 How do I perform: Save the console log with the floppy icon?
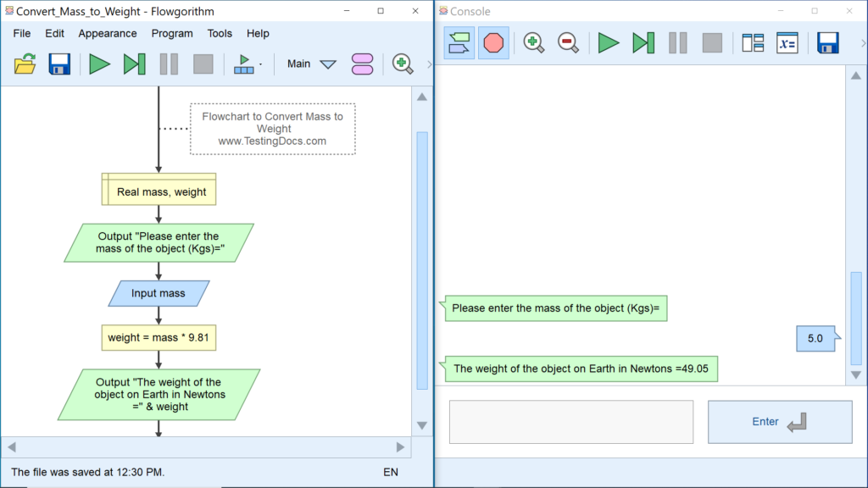point(828,42)
